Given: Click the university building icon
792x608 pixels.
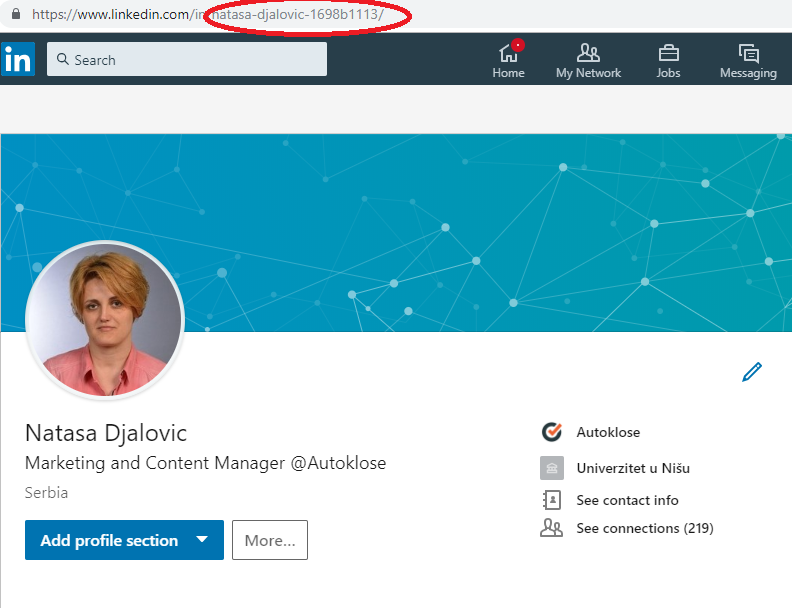Looking at the screenshot, I should click(551, 467).
